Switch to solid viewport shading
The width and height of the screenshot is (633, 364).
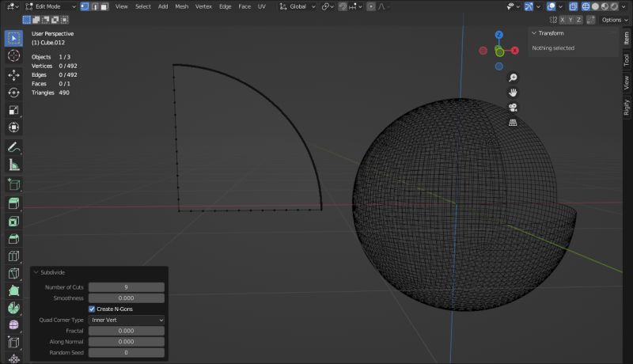click(x=595, y=6)
